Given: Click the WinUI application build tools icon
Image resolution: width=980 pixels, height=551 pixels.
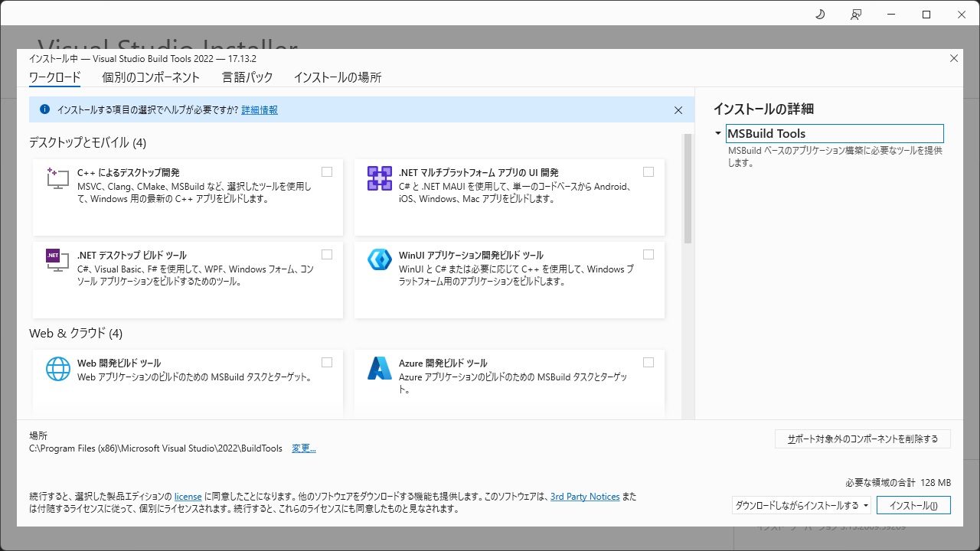Looking at the screenshot, I should [x=380, y=260].
